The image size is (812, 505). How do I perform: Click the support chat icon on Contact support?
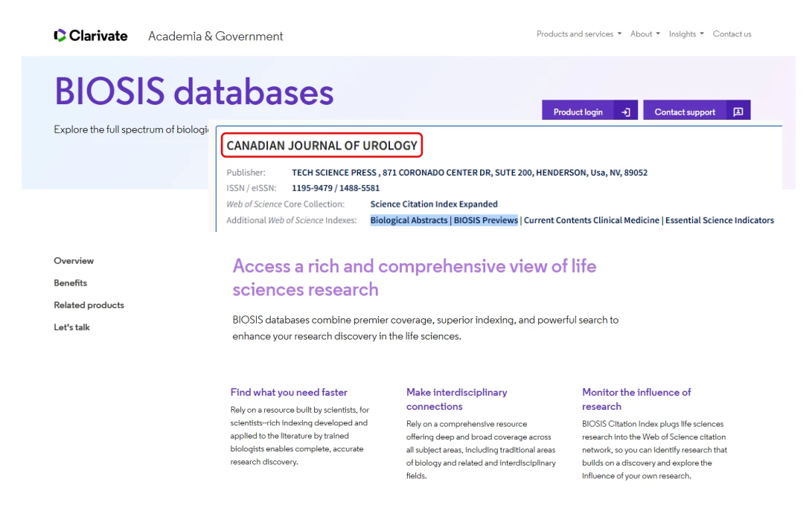(738, 112)
